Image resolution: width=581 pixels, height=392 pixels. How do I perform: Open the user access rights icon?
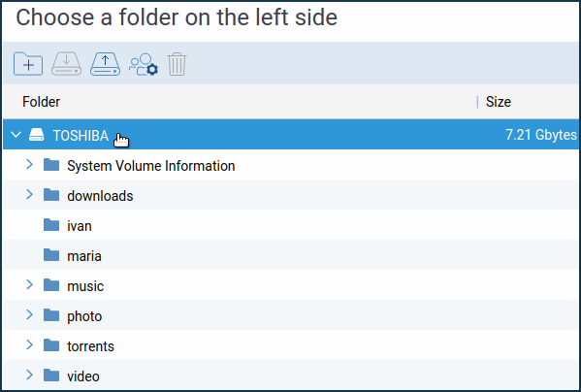(144, 64)
